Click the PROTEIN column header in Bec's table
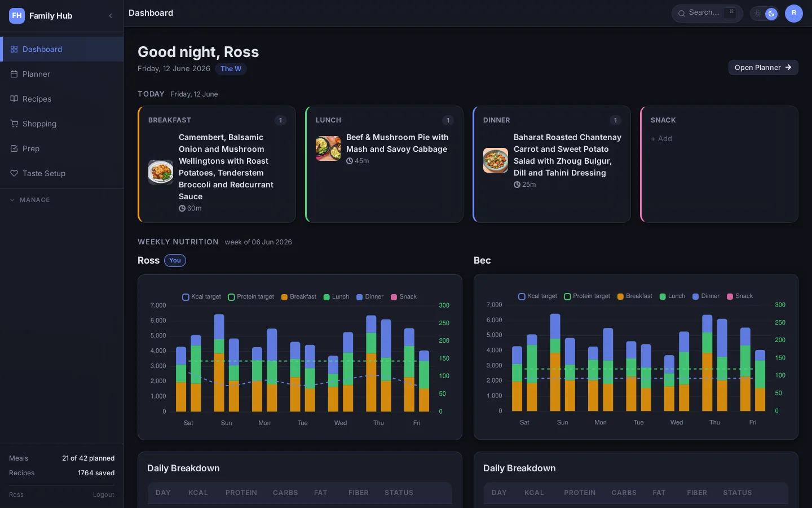This screenshot has width=812, height=508. click(x=580, y=493)
